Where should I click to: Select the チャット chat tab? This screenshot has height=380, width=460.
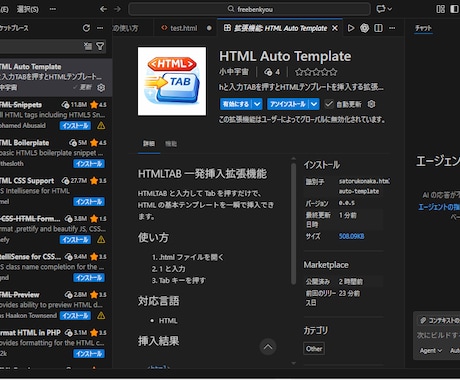(x=423, y=28)
